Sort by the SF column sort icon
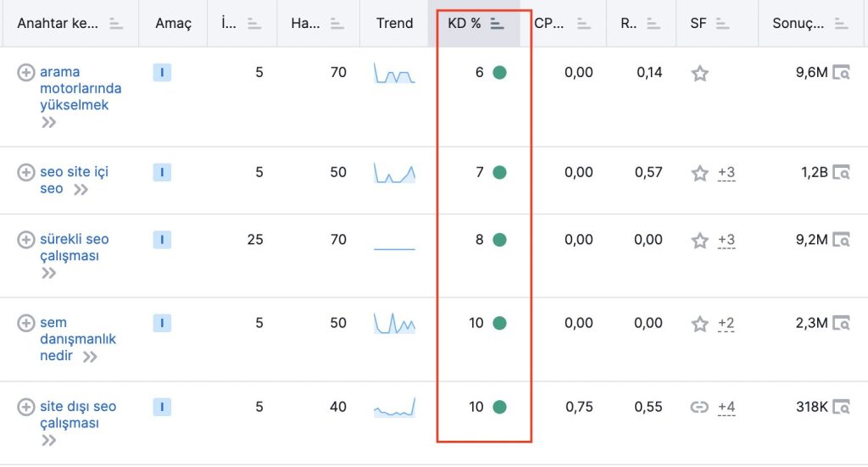 pos(722,24)
